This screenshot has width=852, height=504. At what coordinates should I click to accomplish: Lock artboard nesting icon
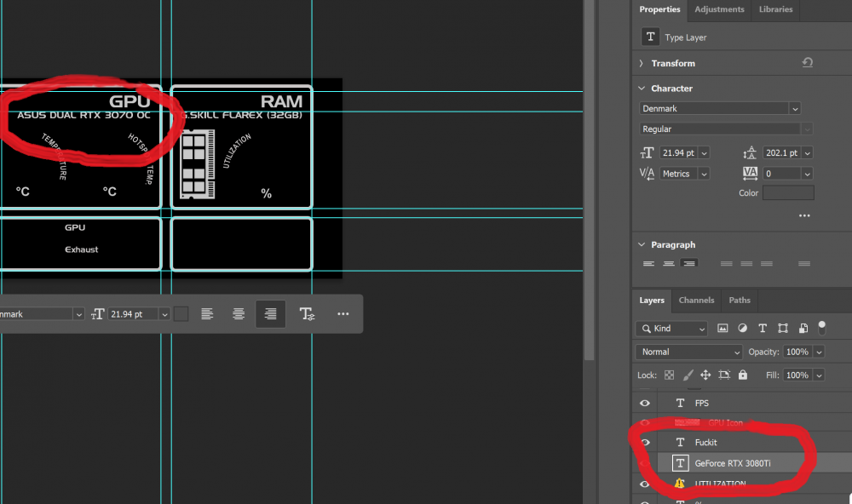[723, 375]
